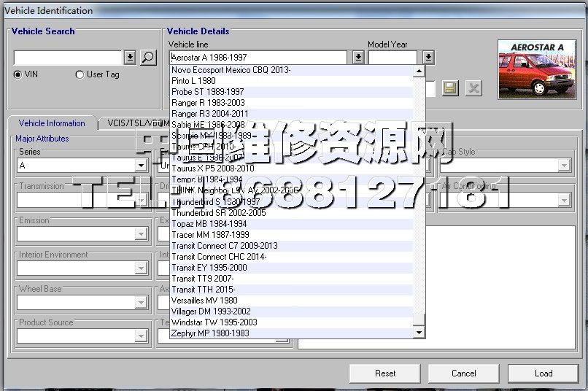Image resolution: width=588 pixels, height=391 pixels.
Task: Click the Aerostar A vehicle thumbnail image
Action: 535,69
